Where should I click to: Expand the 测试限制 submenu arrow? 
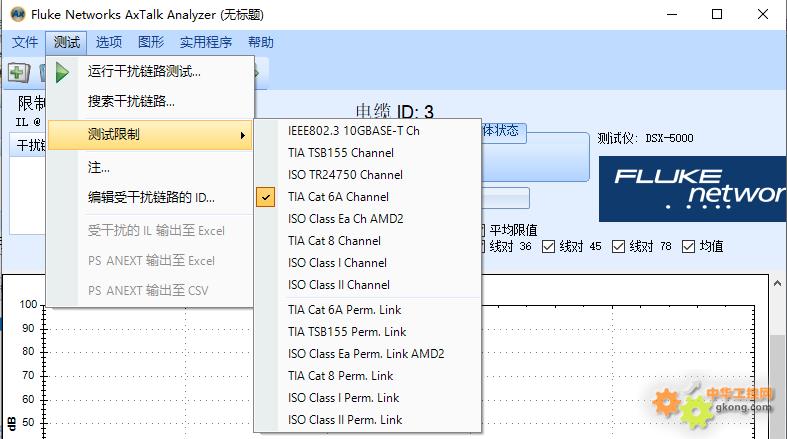click(242, 135)
